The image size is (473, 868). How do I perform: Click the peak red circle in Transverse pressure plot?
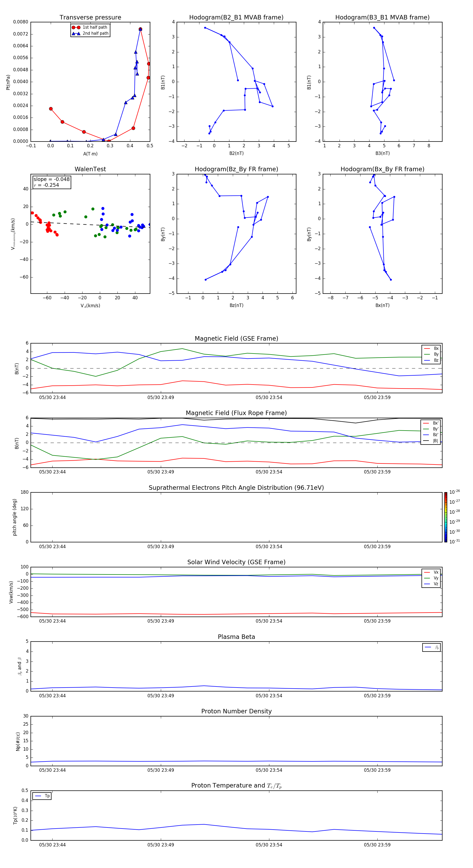point(140,29)
